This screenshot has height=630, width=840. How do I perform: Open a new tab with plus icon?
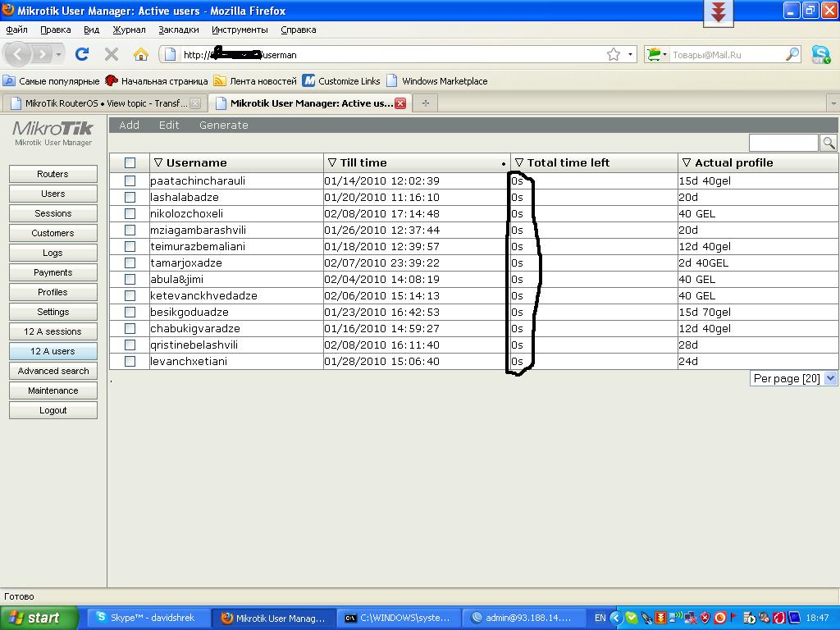pos(426,103)
